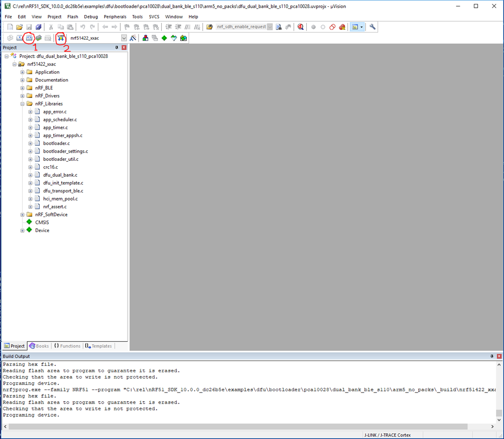Select app_scheduler.c in the project tree
The height and width of the screenshot is (439, 504).
(60, 120)
